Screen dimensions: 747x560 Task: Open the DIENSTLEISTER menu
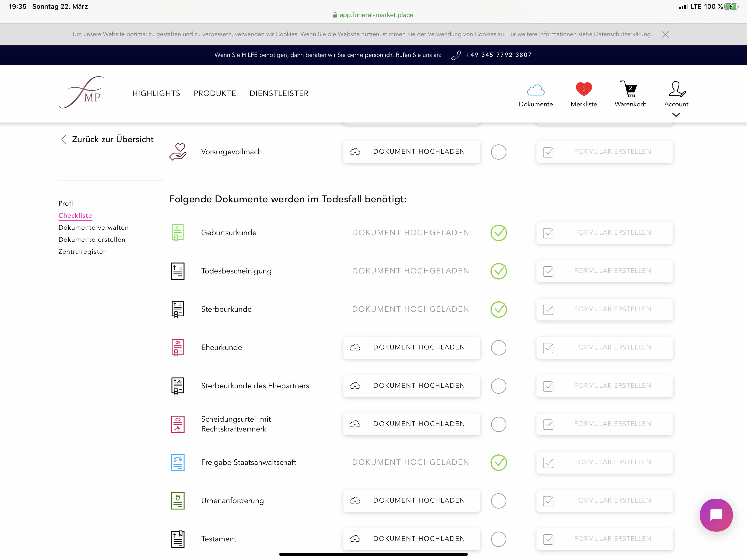(x=279, y=94)
